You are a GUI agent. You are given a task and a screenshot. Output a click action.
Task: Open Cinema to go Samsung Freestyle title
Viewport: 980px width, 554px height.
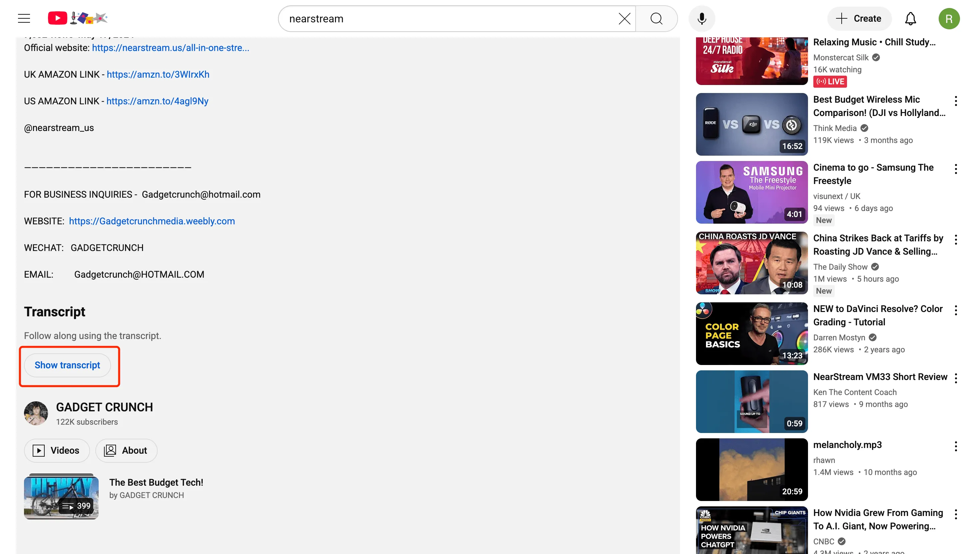coord(873,174)
